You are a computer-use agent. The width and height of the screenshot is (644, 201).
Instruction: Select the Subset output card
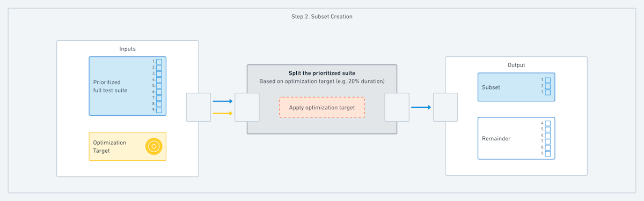(516, 87)
